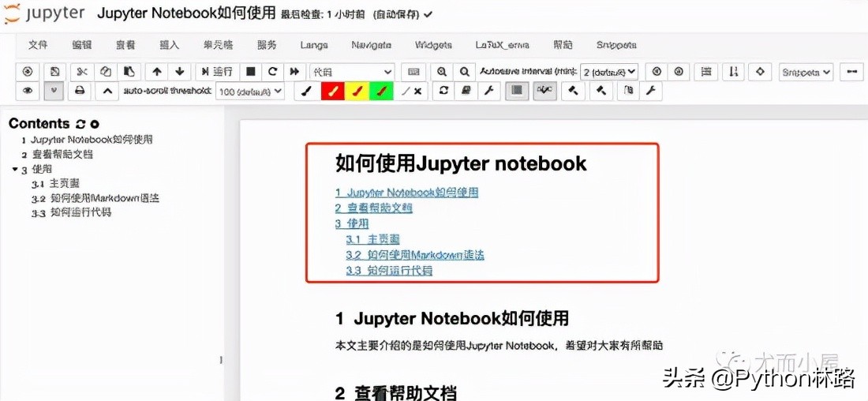The height and width of the screenshot is (401, 868).
Task: Open the command palette keyboard icon
Action: (413, 72)
